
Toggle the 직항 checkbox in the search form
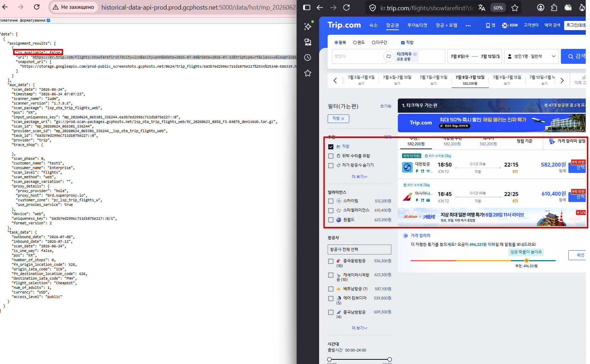403,43
